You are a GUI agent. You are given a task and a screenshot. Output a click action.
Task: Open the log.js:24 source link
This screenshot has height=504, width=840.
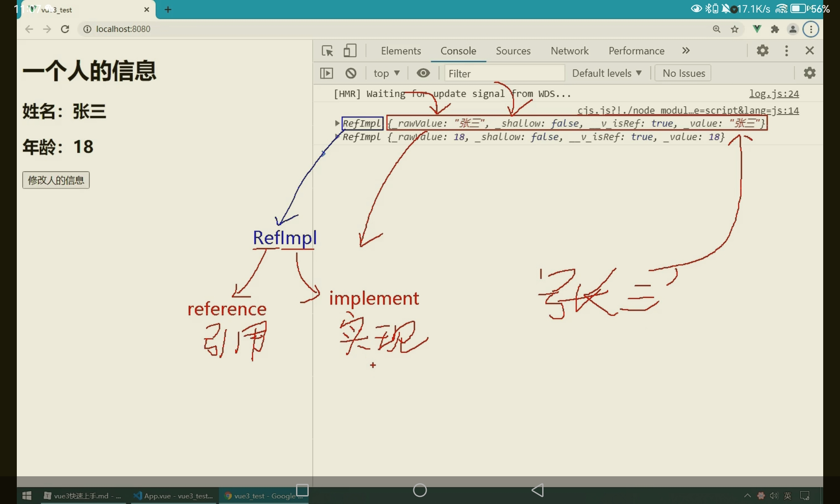tap(774, 94)
